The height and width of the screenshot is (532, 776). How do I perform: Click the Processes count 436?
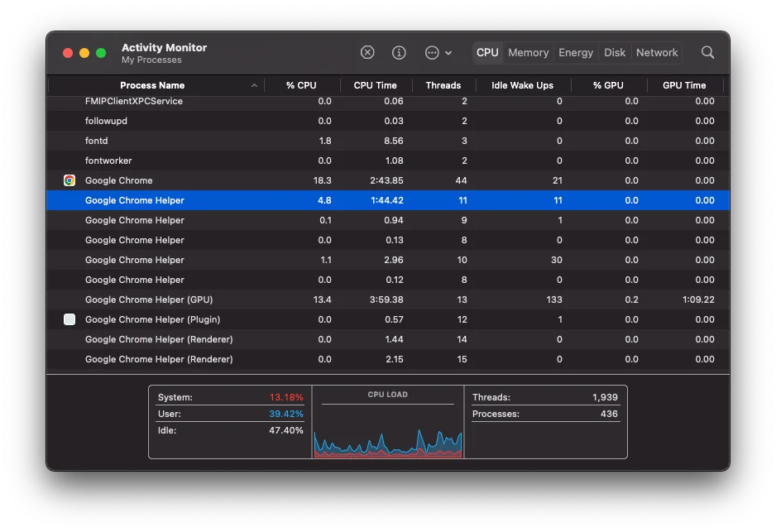[x=609, y=414]
